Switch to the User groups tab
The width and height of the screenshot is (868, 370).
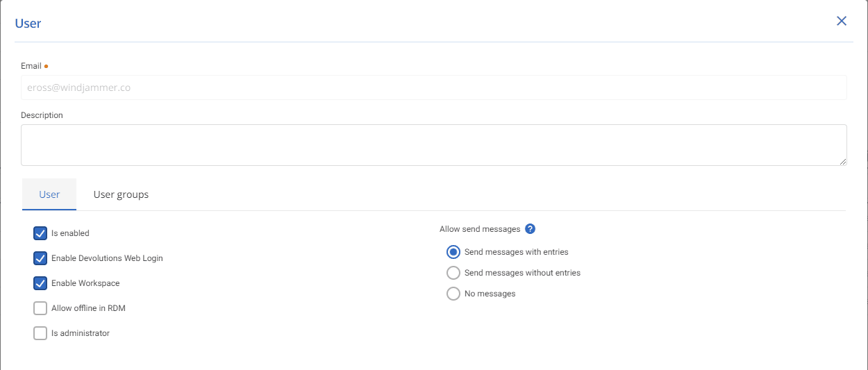(x=121, y=194)
